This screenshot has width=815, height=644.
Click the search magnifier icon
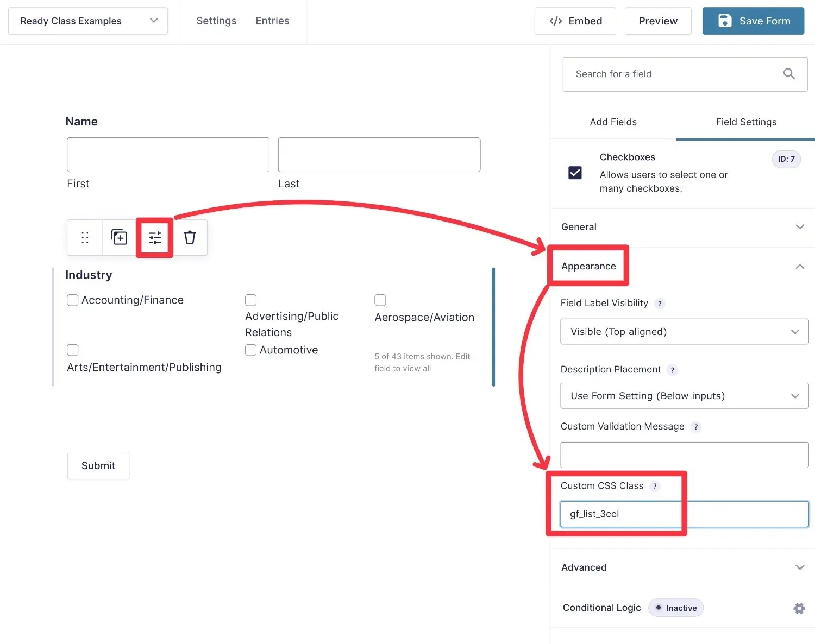(789, 74)
